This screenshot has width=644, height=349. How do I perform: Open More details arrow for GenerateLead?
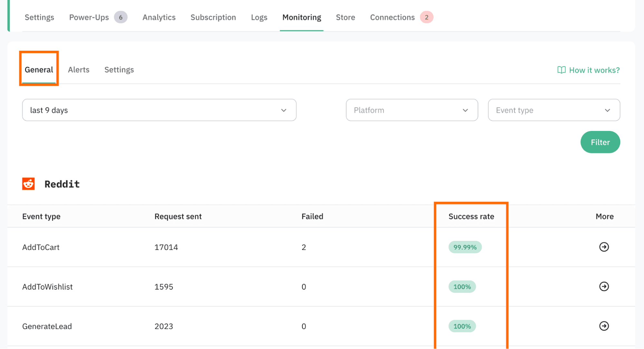(604, 326)
